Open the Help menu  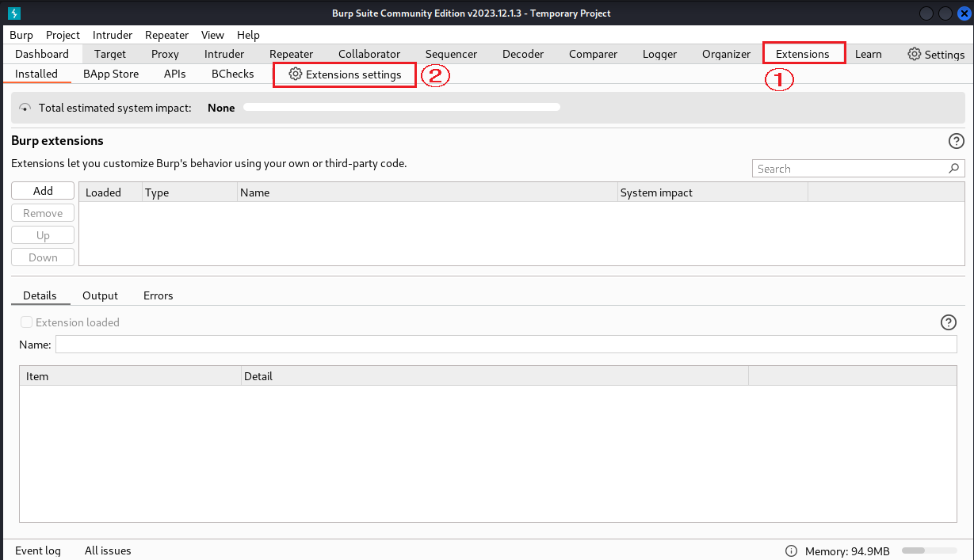(x=248, y=35)
